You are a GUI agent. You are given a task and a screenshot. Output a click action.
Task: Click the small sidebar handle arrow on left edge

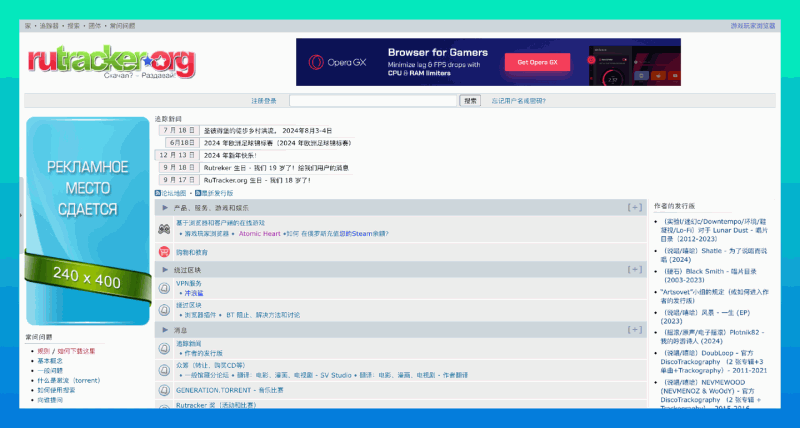pyautogui.click(x=21, y=215)
